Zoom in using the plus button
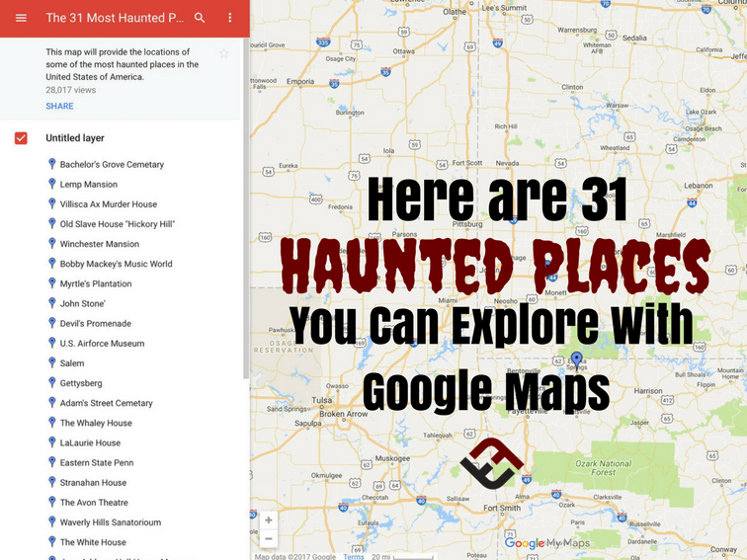Viewport: 747px width, 560px height. [x=268, y=520]
